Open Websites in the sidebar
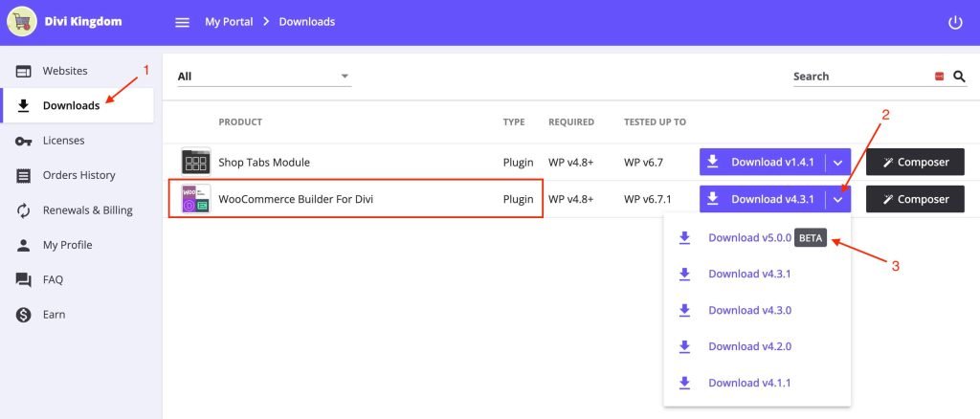This screenshot has width=980, height=419. 78,71
